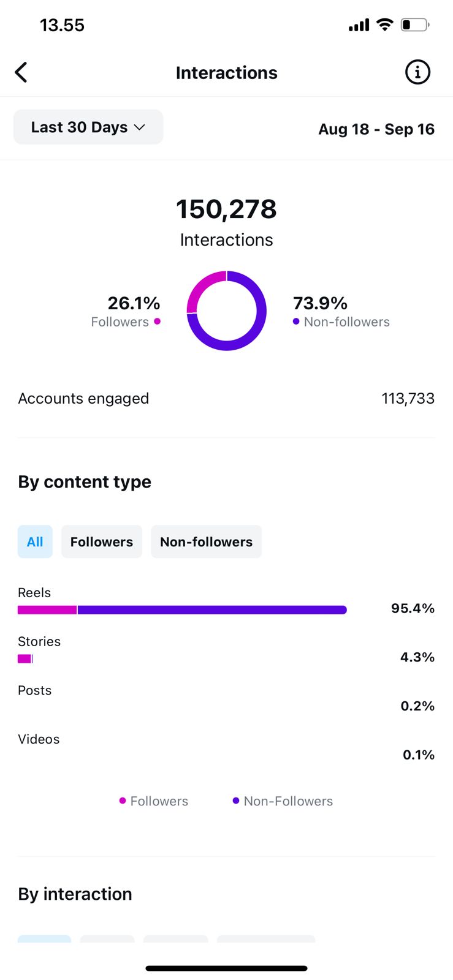Screen dimensions: 453x980
Task: Tap the purple Non-Followers dot in chart legend
Action: [236, 801]
